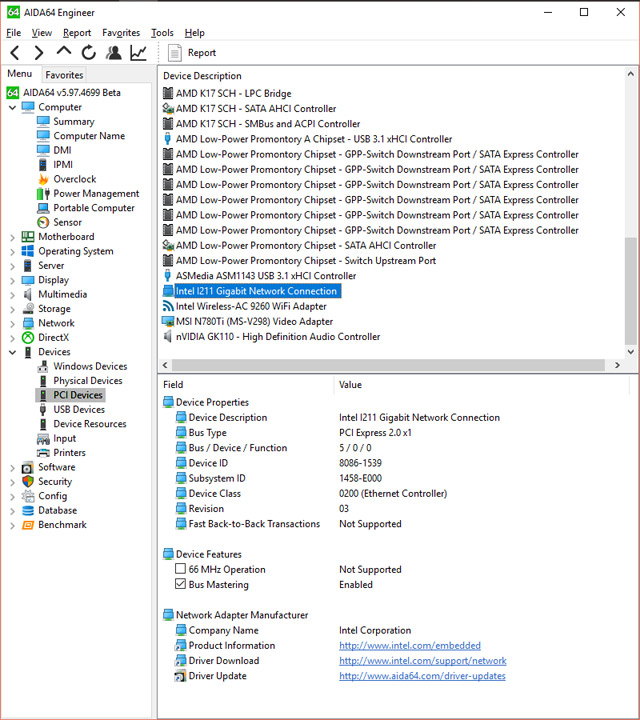Refresh the view using the circular arrow icon
Screen dimensions: 640x720
click(89, 53)
